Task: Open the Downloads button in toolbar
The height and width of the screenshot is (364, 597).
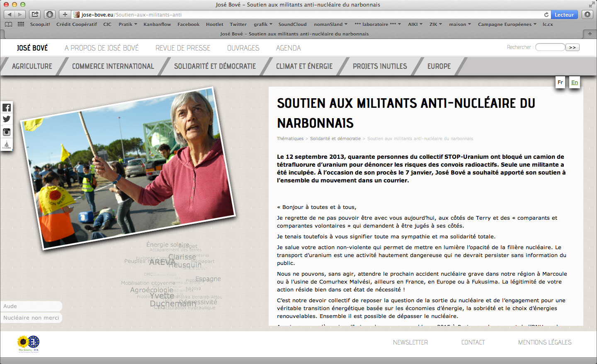Action: (587, 15)
